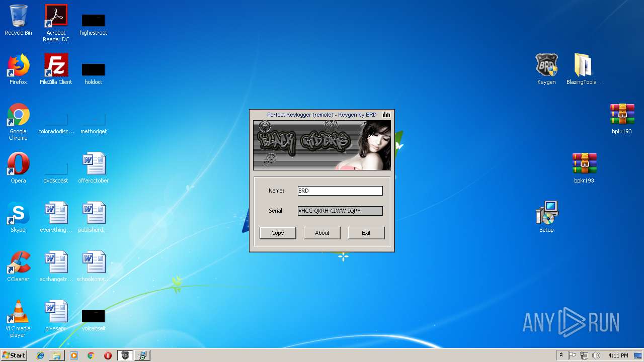Screen dimensions: 644x362
Task: Open Action Center flag icon
Action: coord(572,355)
